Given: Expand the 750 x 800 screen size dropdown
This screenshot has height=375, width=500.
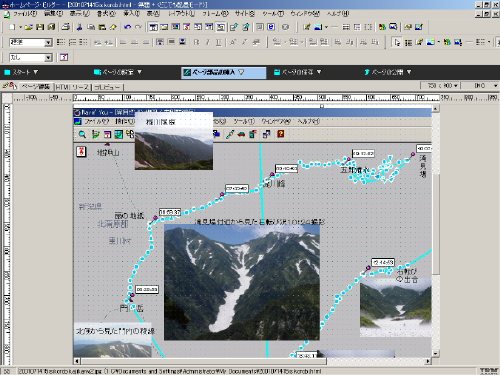Looking at the screenshot, I should coord(441,86).
